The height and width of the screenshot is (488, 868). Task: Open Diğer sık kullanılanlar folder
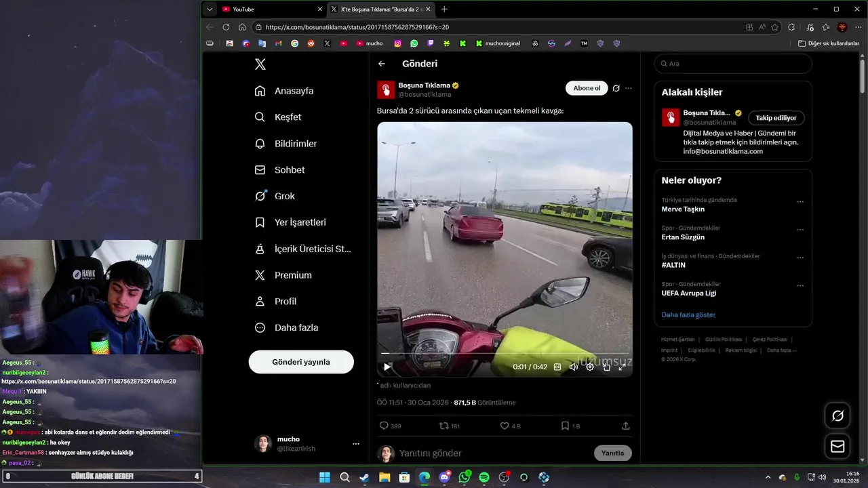(x=829, y=43)
